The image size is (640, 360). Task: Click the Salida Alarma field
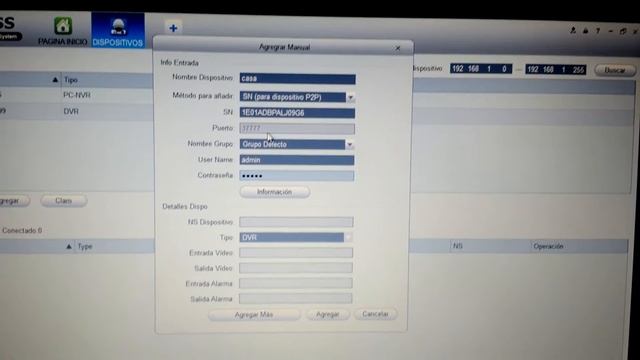coord(296,298)
